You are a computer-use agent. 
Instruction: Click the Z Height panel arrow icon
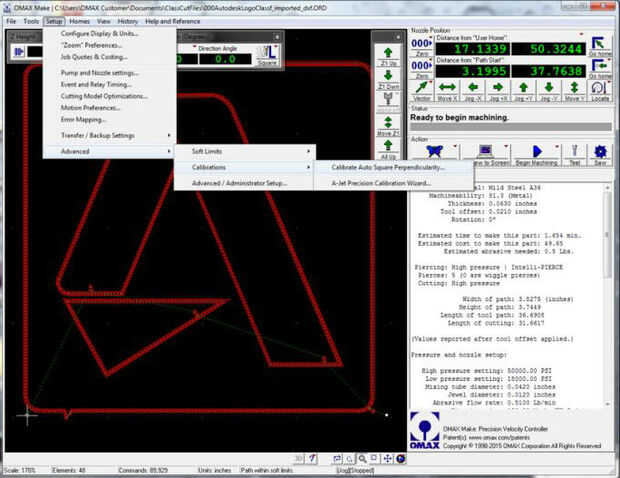click(x=18, y=51)
